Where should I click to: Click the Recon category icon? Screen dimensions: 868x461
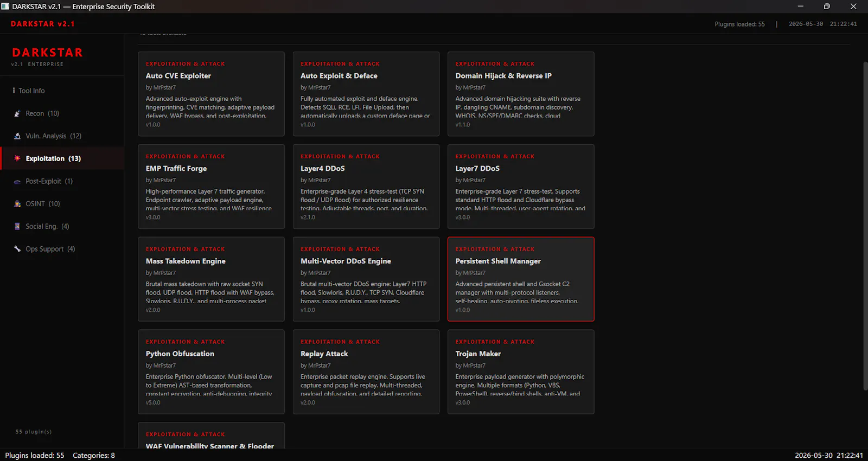click(17, 113)
